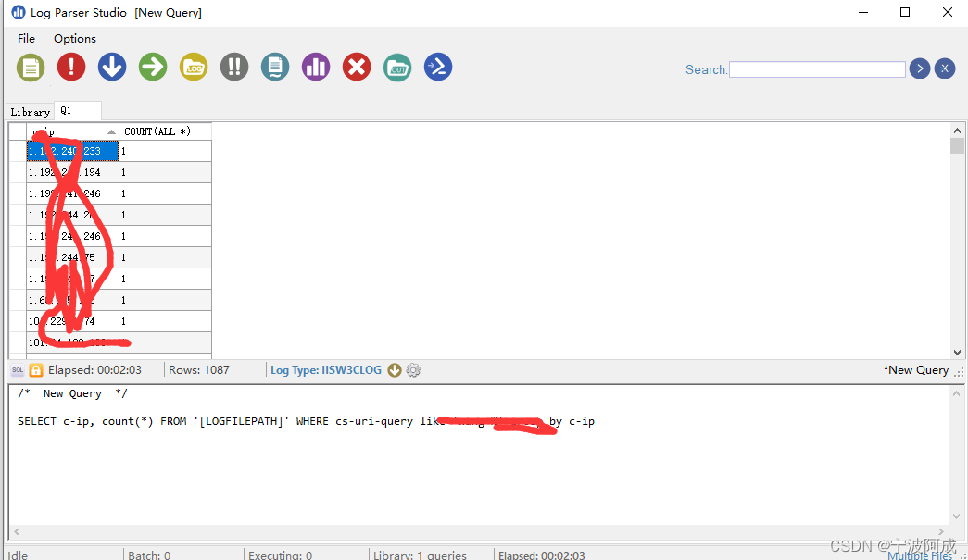Click the gray double-exclamation batch icon
This screenshot has height=560, width=968.
[234, 67]
